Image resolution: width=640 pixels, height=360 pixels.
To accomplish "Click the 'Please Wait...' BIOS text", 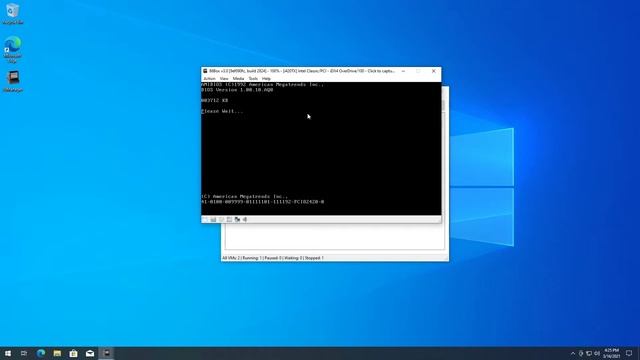I will point(222,111).
